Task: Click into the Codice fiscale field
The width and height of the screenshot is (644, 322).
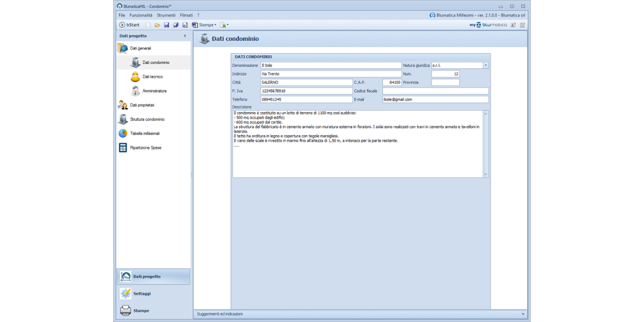Action: (435, 91)
